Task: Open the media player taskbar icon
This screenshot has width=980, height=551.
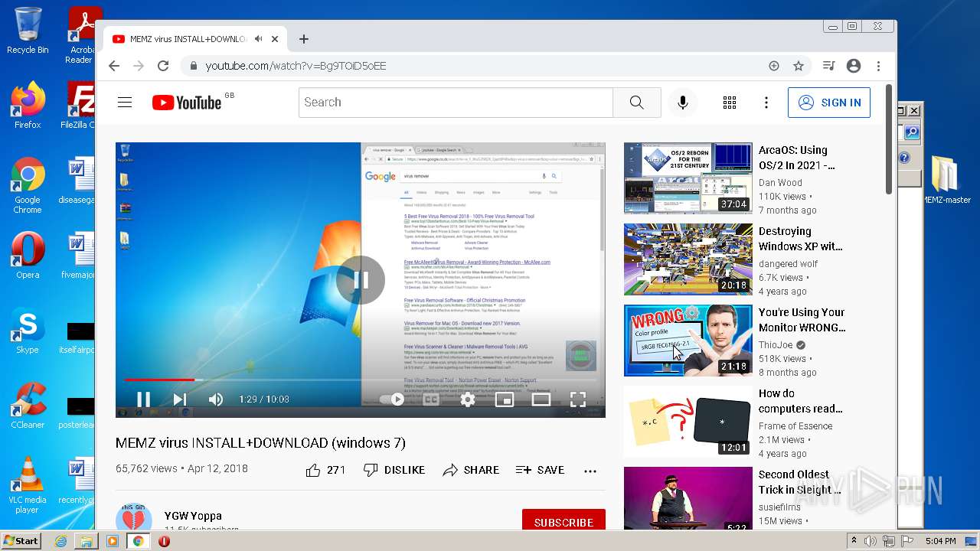Action: [x=113, y=541]
